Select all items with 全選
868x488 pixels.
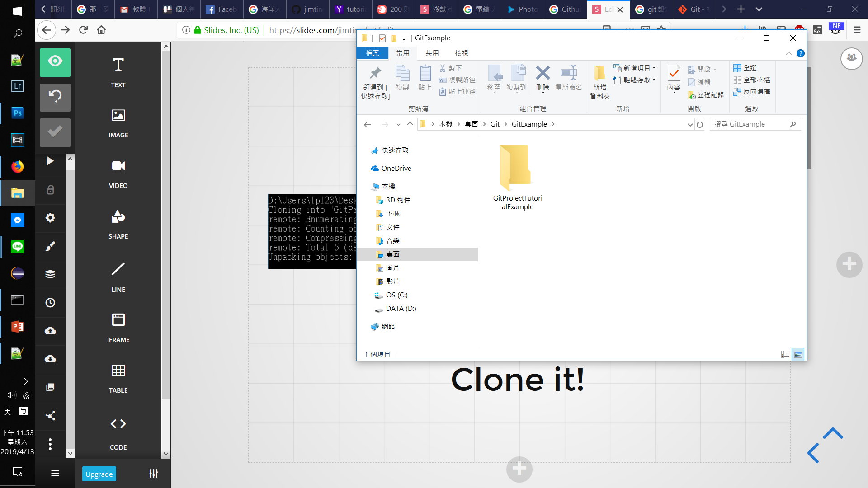pos(745,68)
